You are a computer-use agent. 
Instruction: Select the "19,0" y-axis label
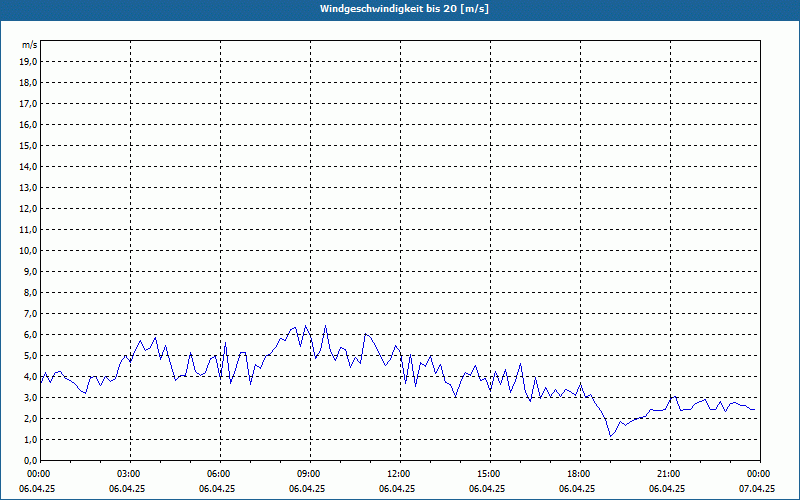point(28,62)
